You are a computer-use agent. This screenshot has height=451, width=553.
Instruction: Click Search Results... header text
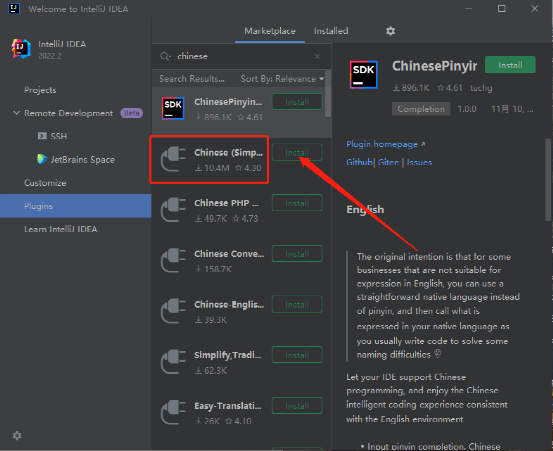(x=192, y=79)
